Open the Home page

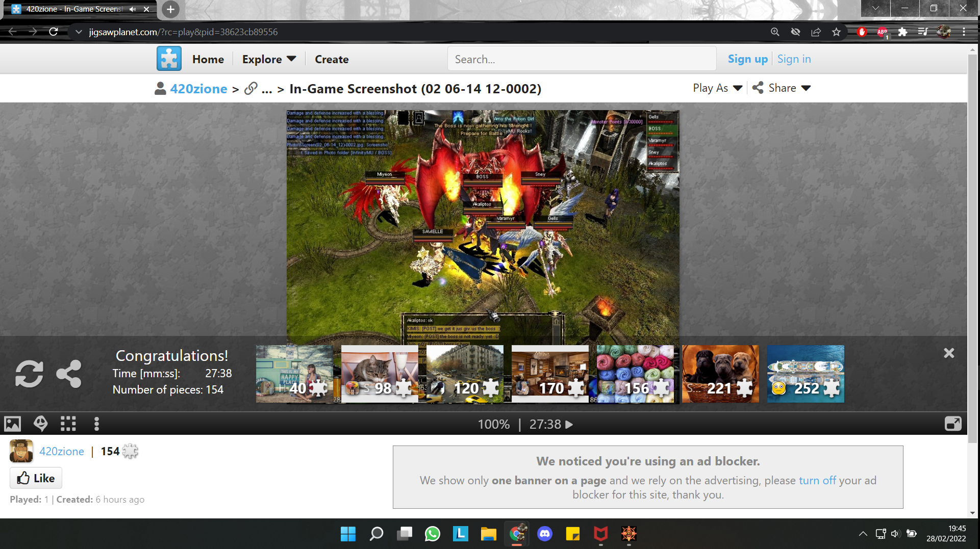[208, 59]
